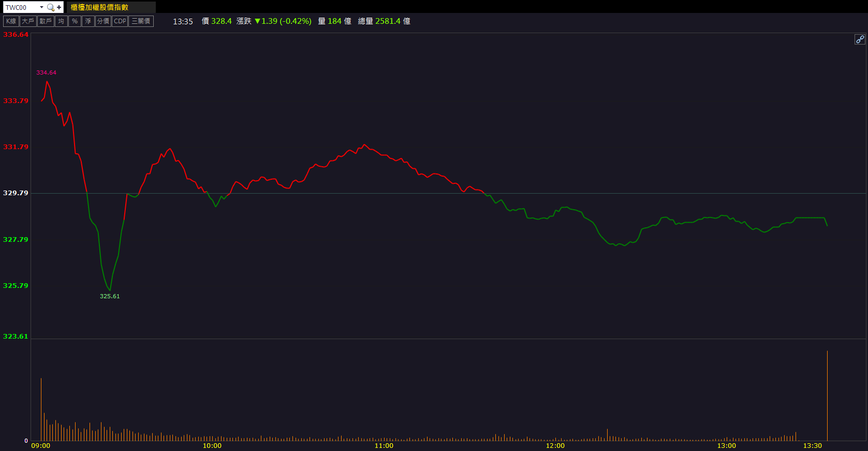This screenshot has width=868, height=451.
Task: Click the 325.61 low price marker
Action: [110, 296]
